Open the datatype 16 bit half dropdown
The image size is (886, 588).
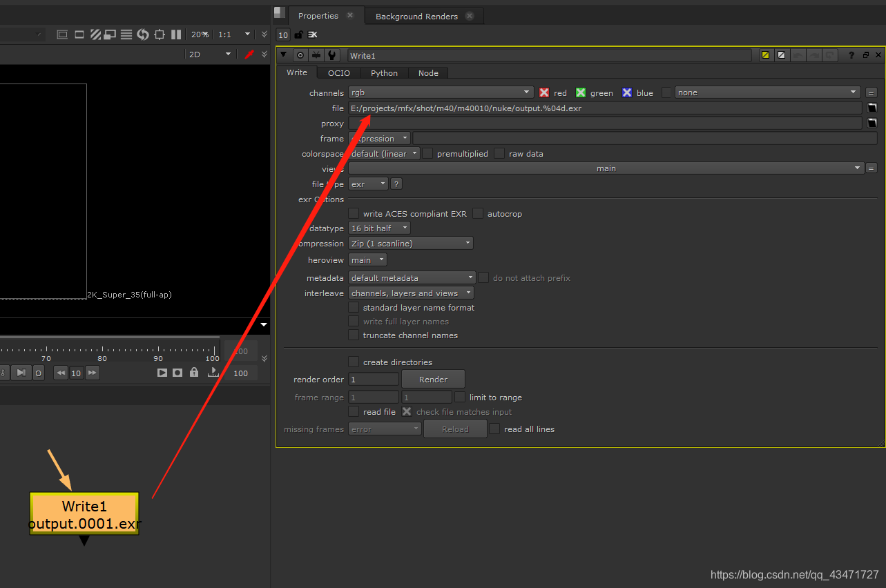coord(379,228)
